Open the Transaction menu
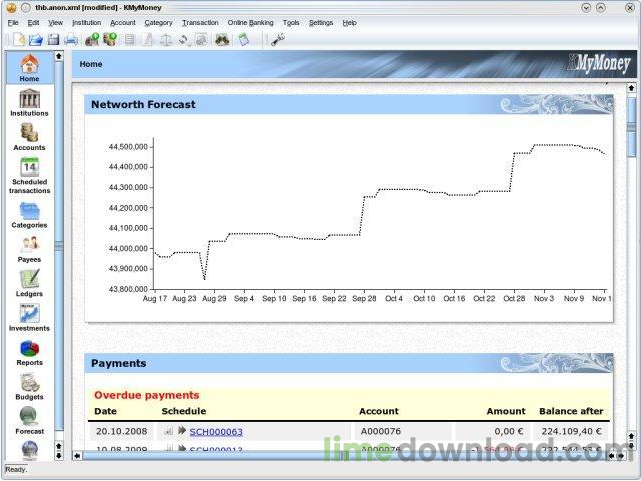This screenshot has width=641, height=481. [x=200, y=22]
